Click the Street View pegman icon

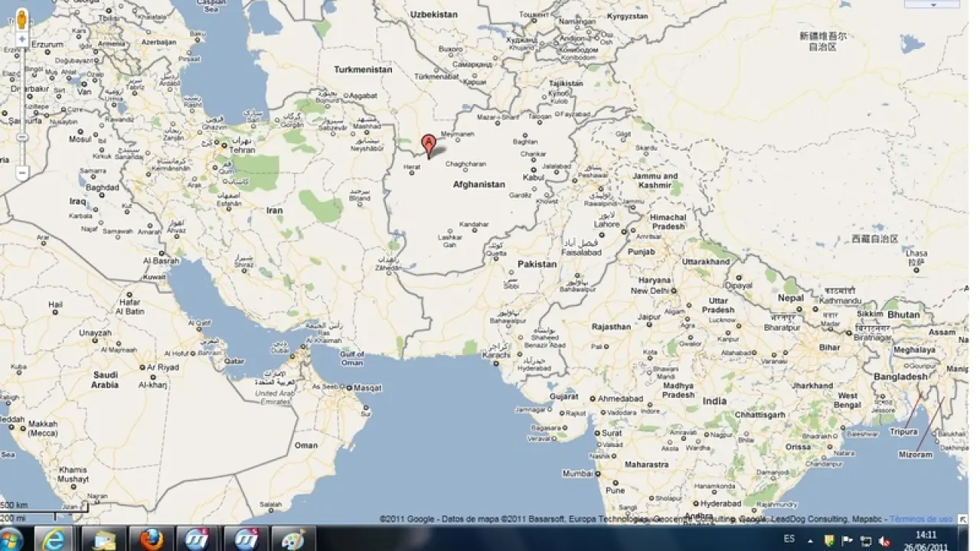pos(21,20)
